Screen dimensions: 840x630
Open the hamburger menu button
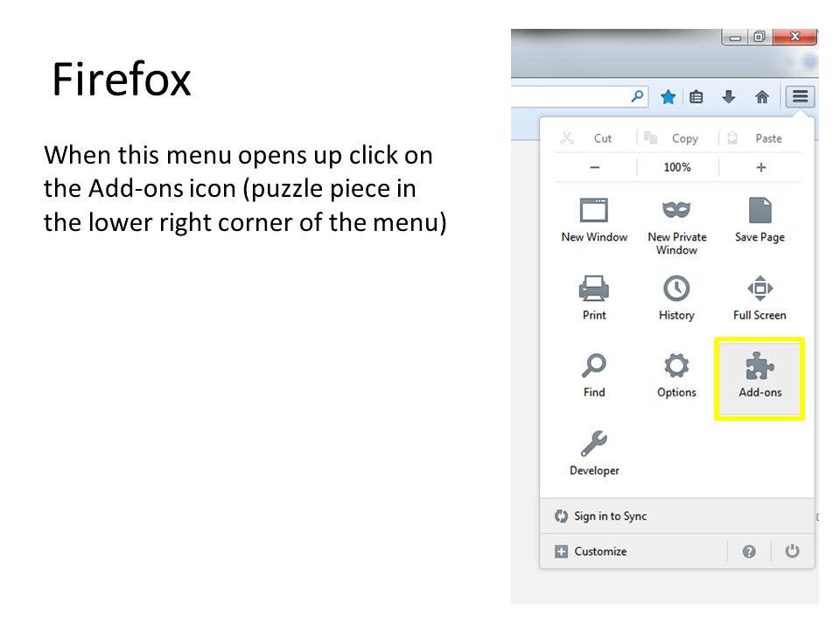click(800, 97)
